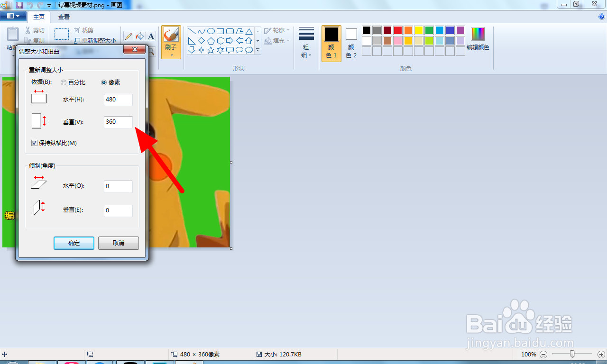Click the Resize (重新调整大小) button in ribbon
This screenshot has width=607, height=364.
(x=95, y=41)
